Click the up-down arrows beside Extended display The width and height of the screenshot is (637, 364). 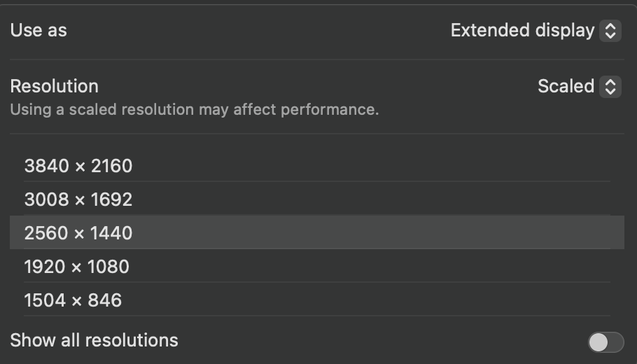pos(610,31)
